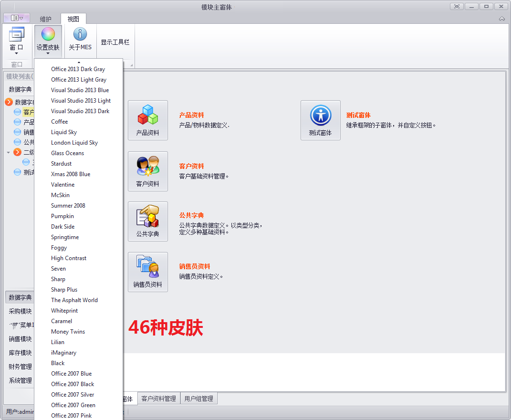This screenshot has height=420, width=511.
Task: Choose the Office 2013 Dark Gray skin
Action: [x=78, y=69]
